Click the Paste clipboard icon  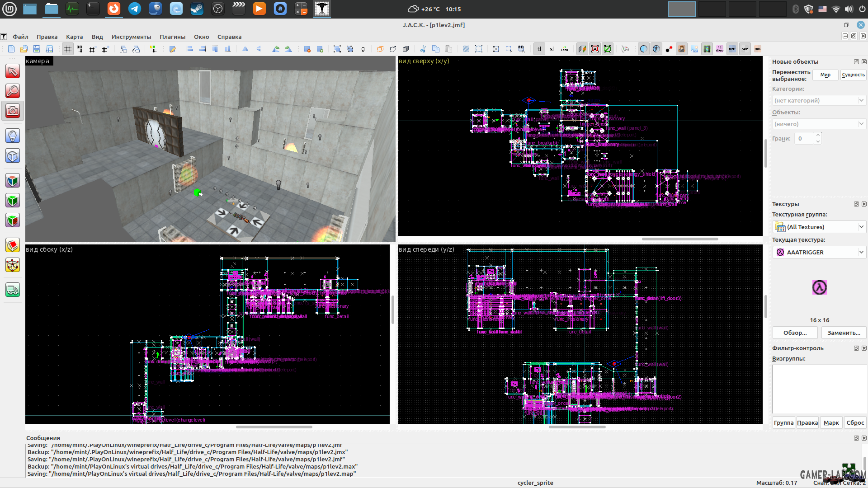(448, 49)
